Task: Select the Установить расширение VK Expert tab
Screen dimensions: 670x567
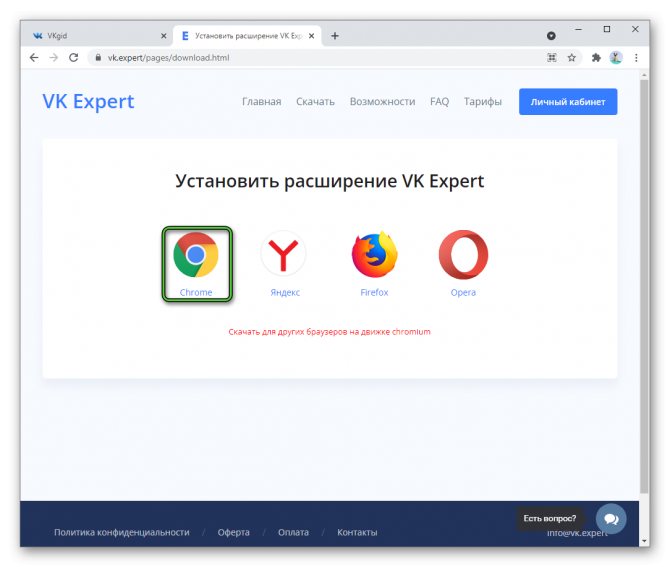Action: (x=247, y=36)
